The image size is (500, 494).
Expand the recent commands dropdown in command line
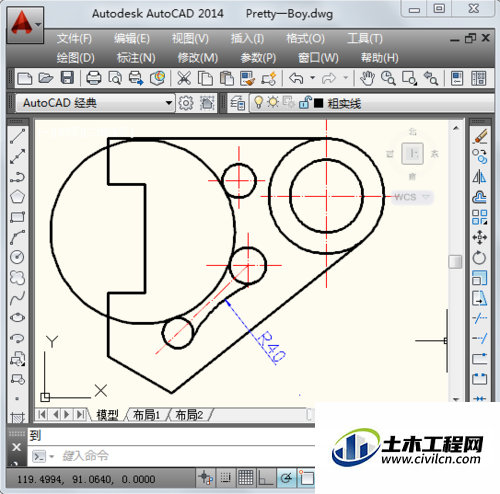(x=52, y=456)
